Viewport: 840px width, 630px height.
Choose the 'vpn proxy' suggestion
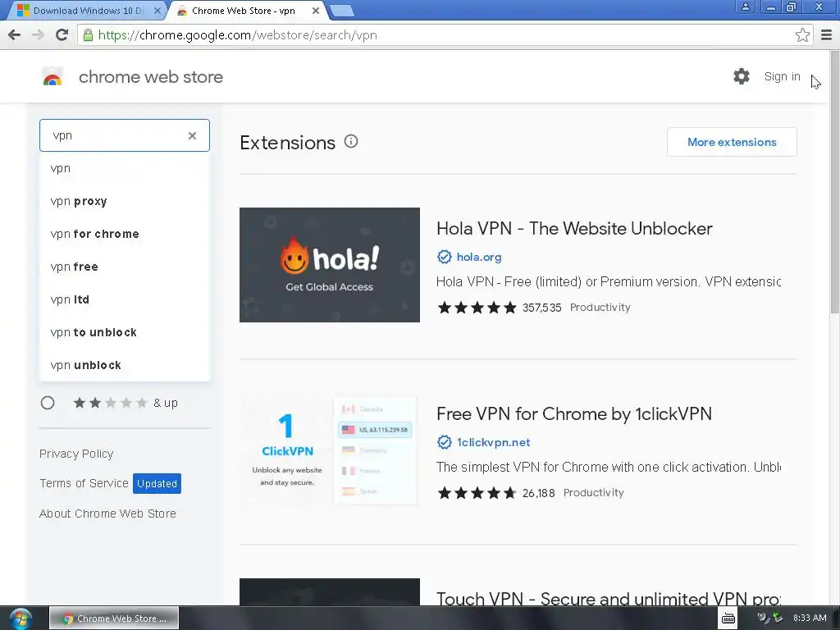pos(125,202)
